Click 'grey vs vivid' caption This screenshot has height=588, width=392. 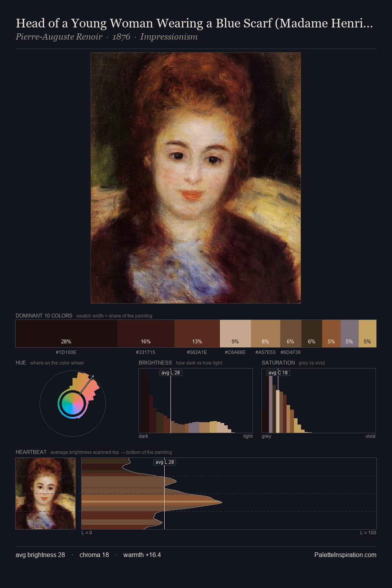[x=312, y=363]
